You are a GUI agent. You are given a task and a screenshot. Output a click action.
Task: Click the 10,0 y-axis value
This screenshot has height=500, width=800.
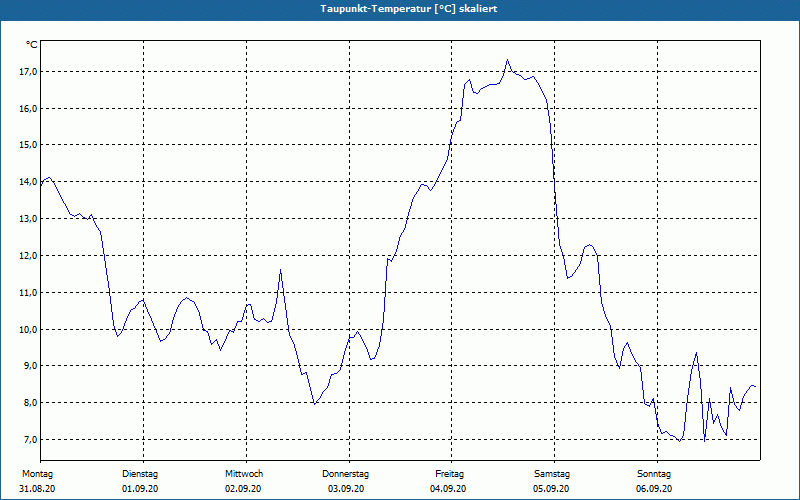(x=28, y=329)
